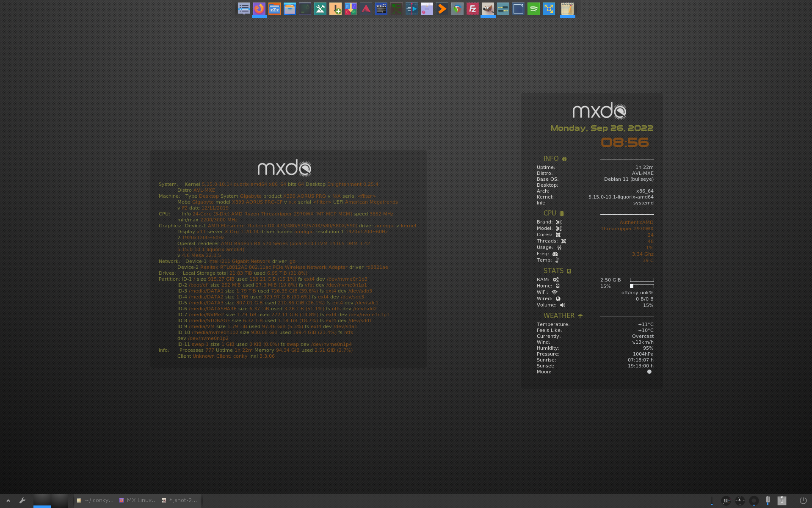Launch Spotify from the top dock

533,9
